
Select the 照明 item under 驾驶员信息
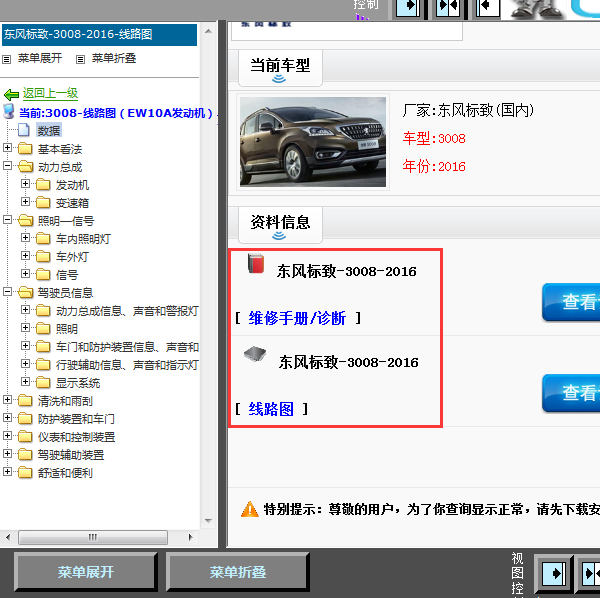tap(67, 329)
